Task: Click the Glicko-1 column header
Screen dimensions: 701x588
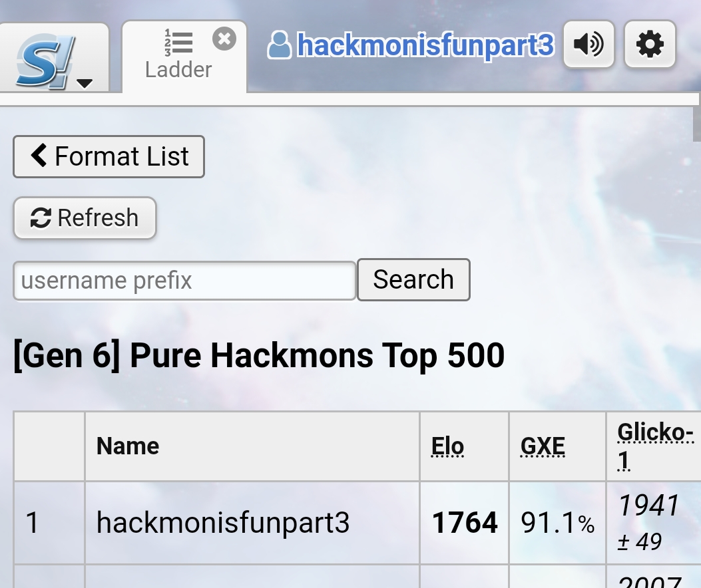Action: [x=655, y=446]
